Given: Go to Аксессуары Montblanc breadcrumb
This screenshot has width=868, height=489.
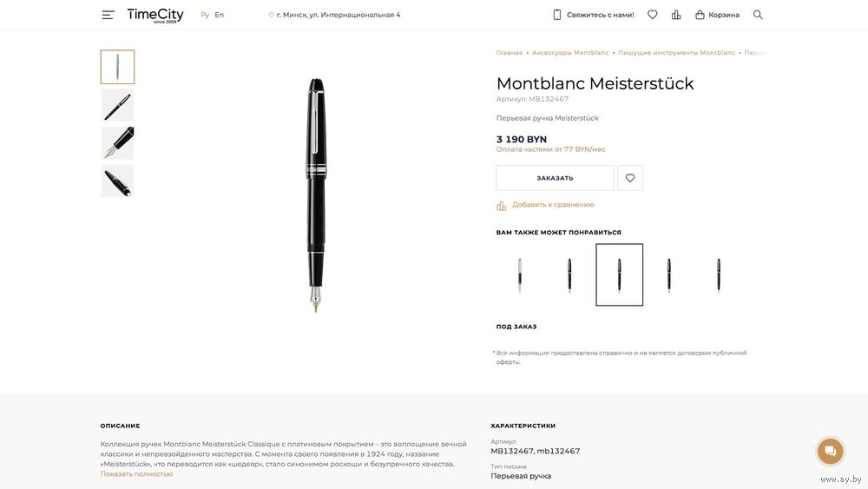Looking at the screenshot, I should tap(570, 53).
